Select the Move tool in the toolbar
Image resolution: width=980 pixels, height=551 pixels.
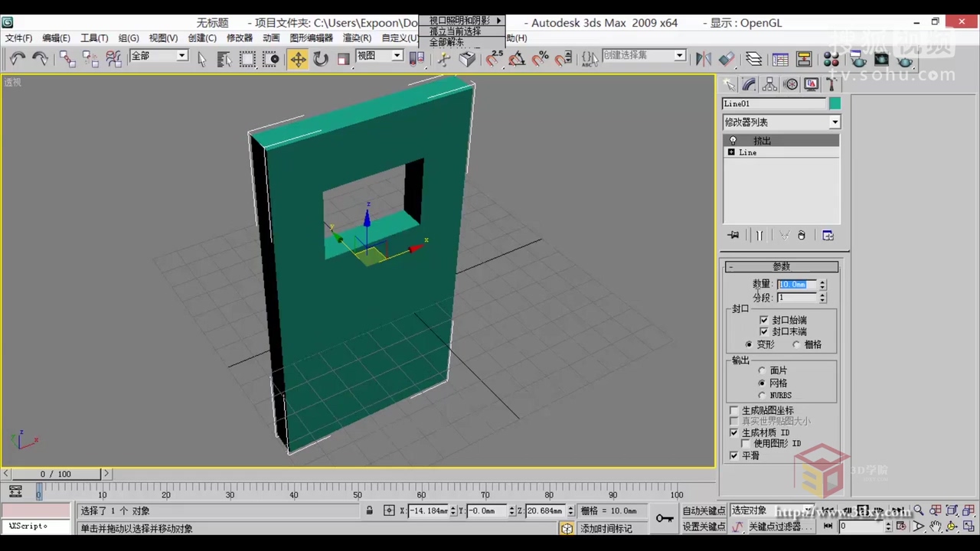point(298,59)
